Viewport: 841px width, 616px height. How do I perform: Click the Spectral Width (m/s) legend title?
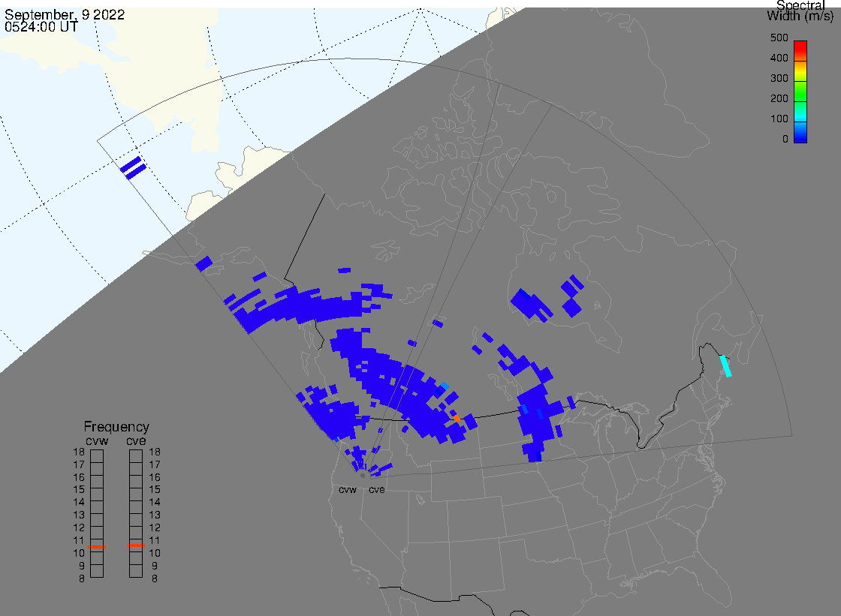800,11
